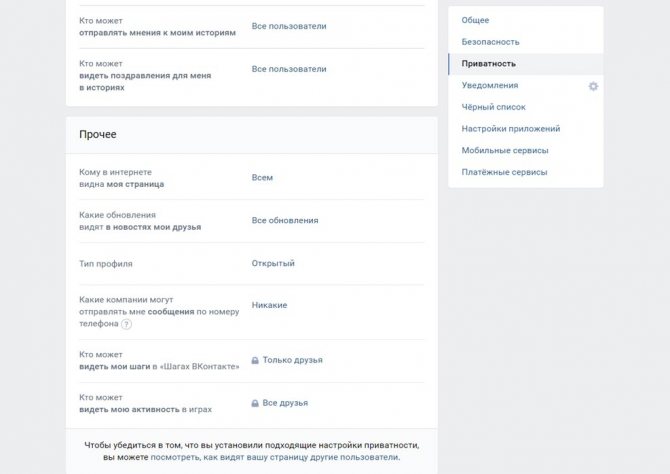Open the Все обновления news setting
The image size is (670, 474).
[285, 221]
